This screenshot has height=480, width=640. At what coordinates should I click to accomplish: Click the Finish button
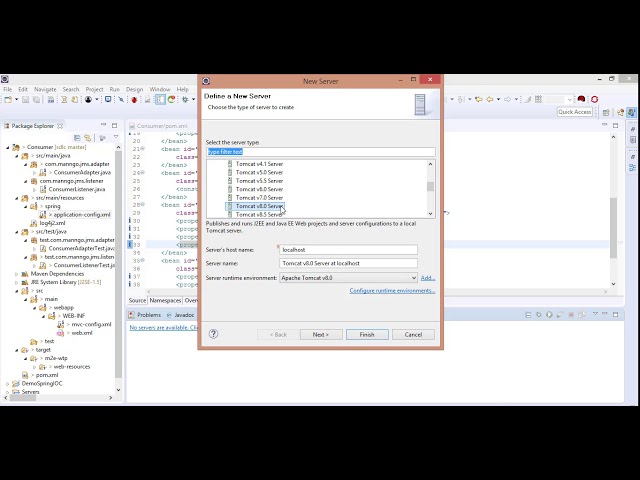pyautogui.click(x=367, y=334)
